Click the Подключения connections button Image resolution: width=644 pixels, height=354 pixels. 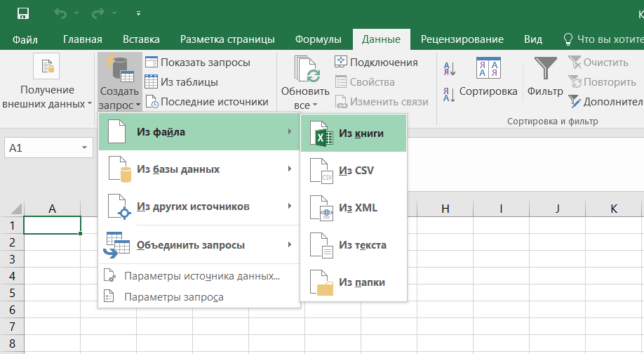pyautogui.click(x=376, y=63)
